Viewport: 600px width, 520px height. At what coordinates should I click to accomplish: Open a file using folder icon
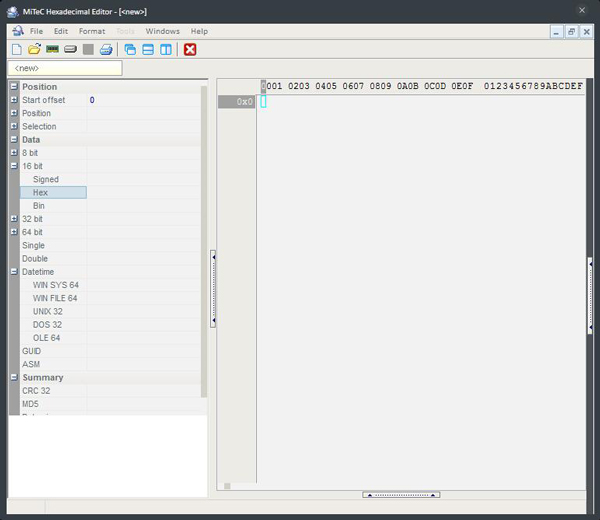[34, 49]
